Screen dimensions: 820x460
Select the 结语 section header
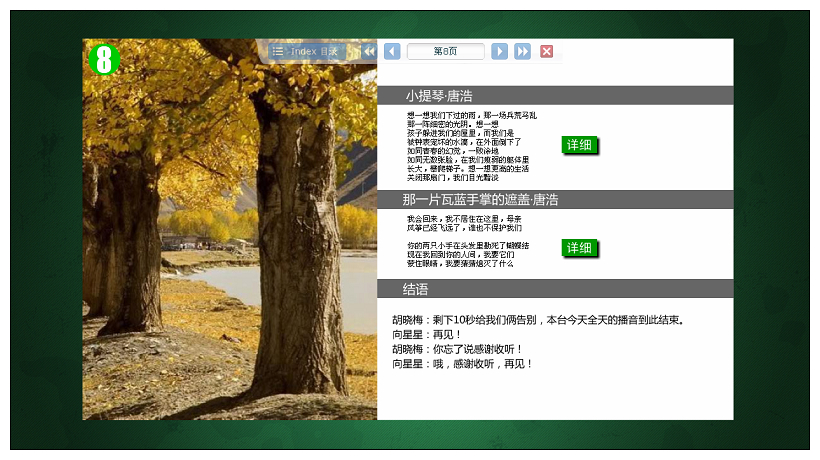click(555, 289)
